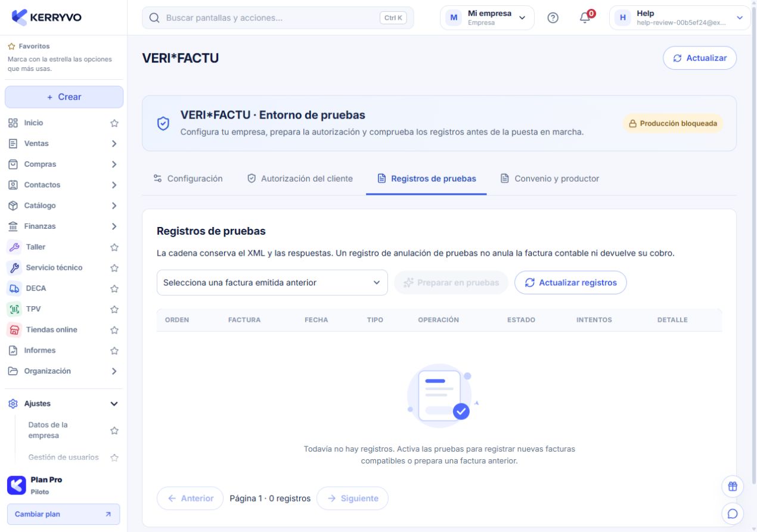Screen dimensions: 757x532
Task: Star the Inicio menu item
Action: 114,123
